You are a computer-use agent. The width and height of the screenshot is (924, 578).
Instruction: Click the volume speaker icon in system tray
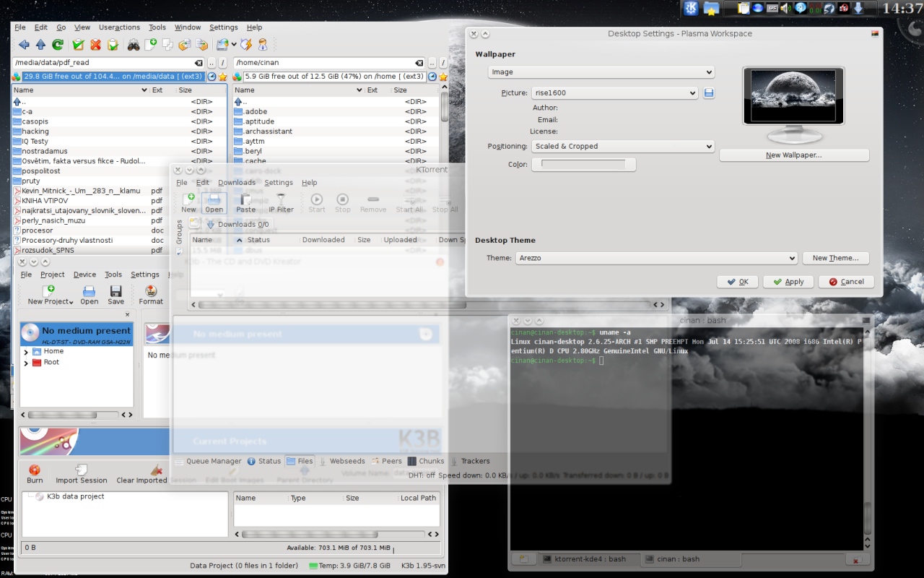coord(785,9)
